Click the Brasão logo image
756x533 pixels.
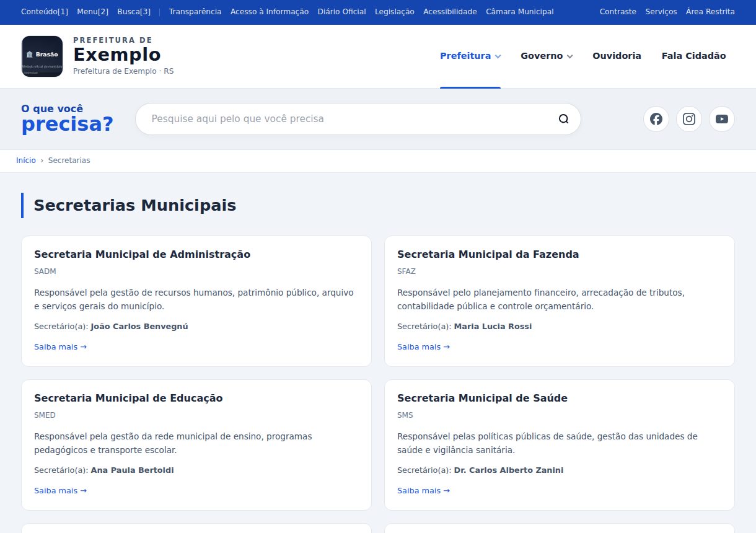42,56
